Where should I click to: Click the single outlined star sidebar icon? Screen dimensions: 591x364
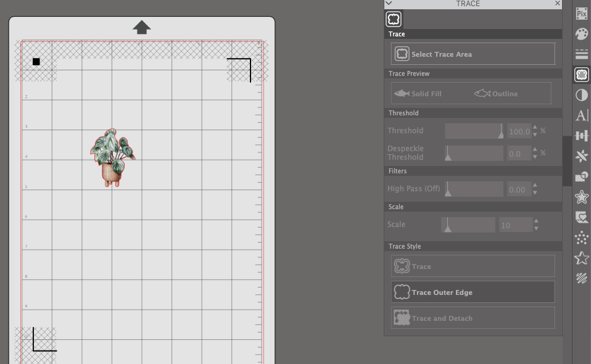582,258
